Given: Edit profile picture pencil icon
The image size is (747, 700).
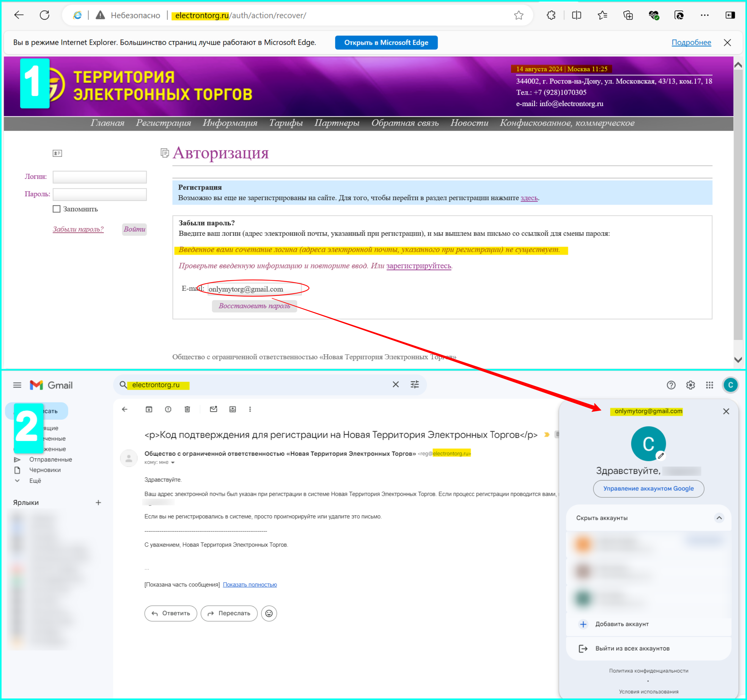Looking at the screenshot, I should (660, 456).
